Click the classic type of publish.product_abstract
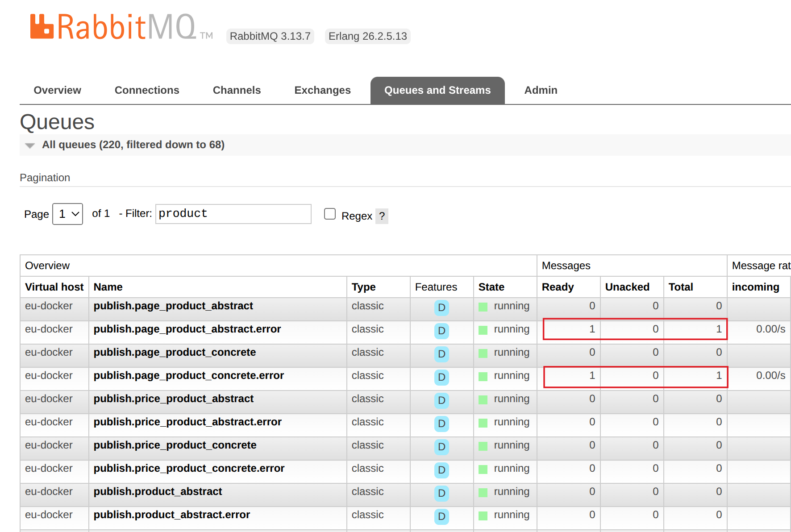Viewport: 791px width, 532px height. point(367,491)
